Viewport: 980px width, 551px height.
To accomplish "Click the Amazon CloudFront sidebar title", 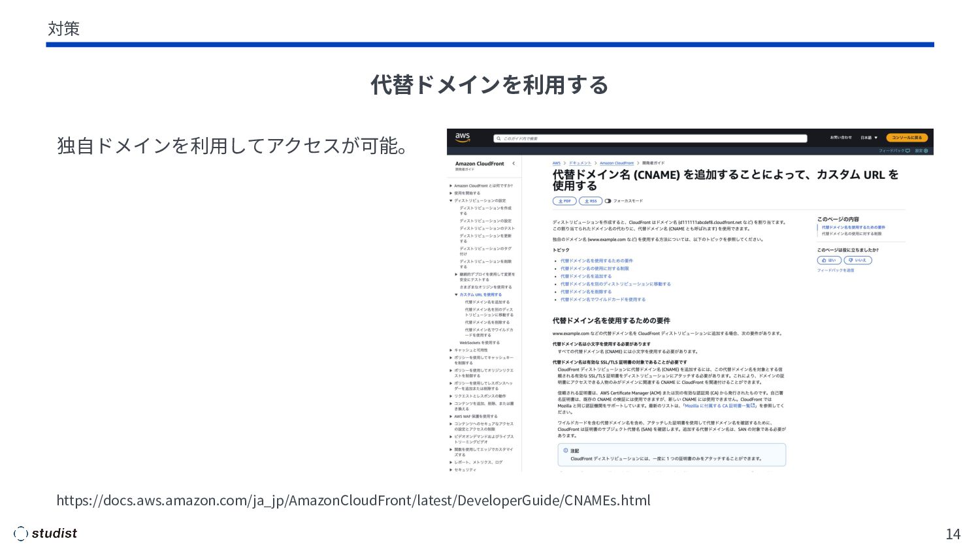I will 480,164.
